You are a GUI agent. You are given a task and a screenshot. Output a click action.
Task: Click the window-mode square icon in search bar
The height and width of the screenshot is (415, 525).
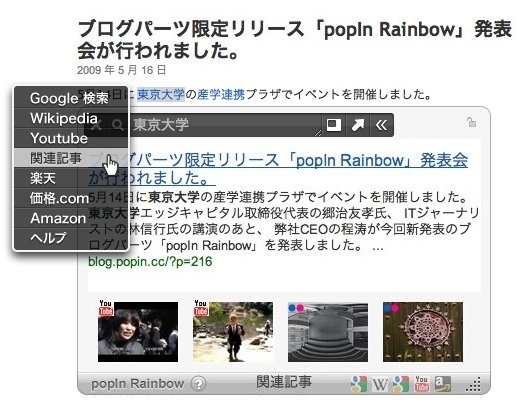tap(333, 125)
